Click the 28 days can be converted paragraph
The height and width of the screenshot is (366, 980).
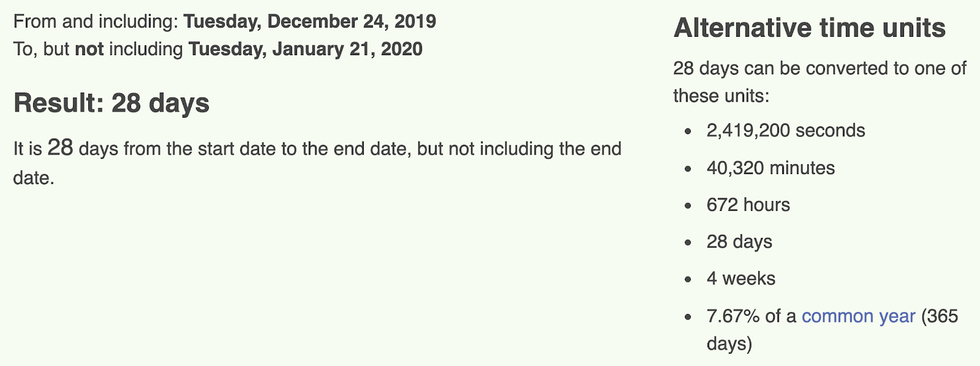click(820, 82)
